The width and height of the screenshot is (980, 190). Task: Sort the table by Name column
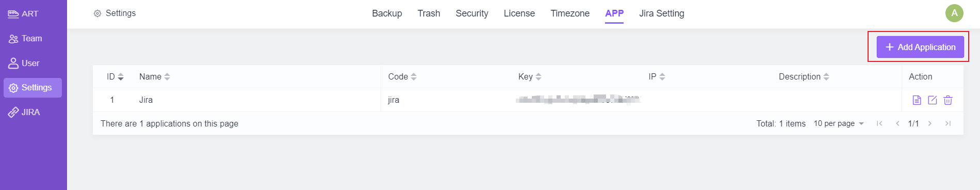155,76
